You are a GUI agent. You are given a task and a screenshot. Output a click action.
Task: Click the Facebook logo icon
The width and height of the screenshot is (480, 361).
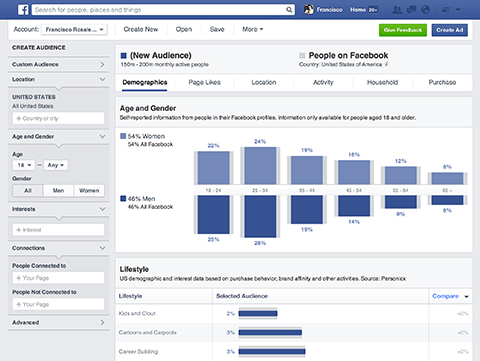(23, 9)
